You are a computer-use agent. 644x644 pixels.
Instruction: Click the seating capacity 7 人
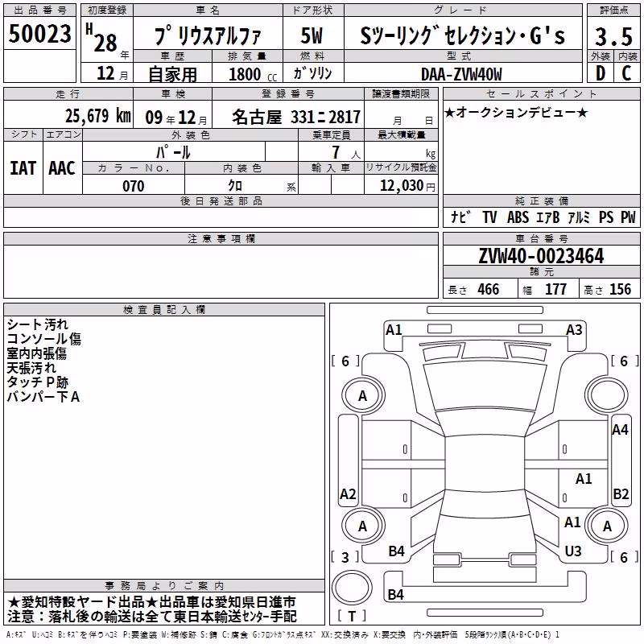(x=346, y=152)
